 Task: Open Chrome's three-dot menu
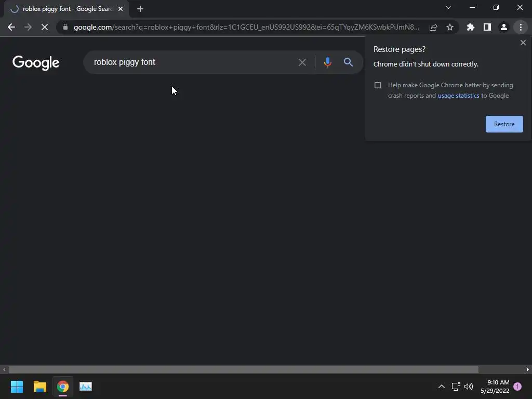coord(521,27)
